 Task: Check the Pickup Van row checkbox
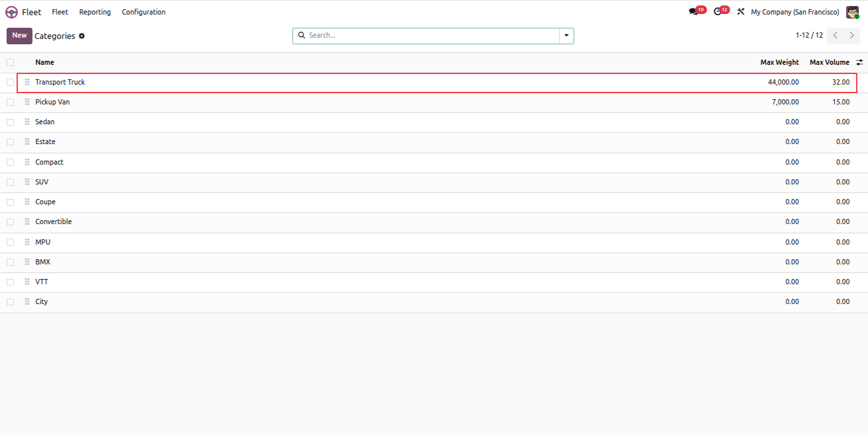10,102
